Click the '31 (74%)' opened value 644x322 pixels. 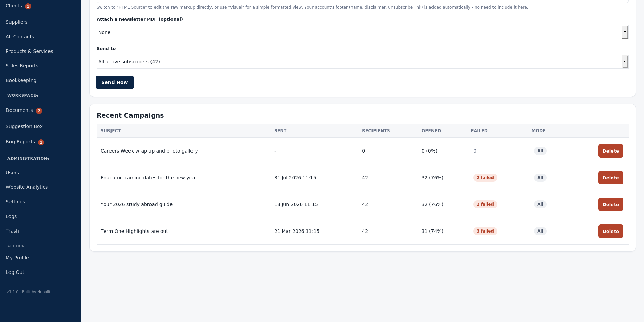point(432,231)
